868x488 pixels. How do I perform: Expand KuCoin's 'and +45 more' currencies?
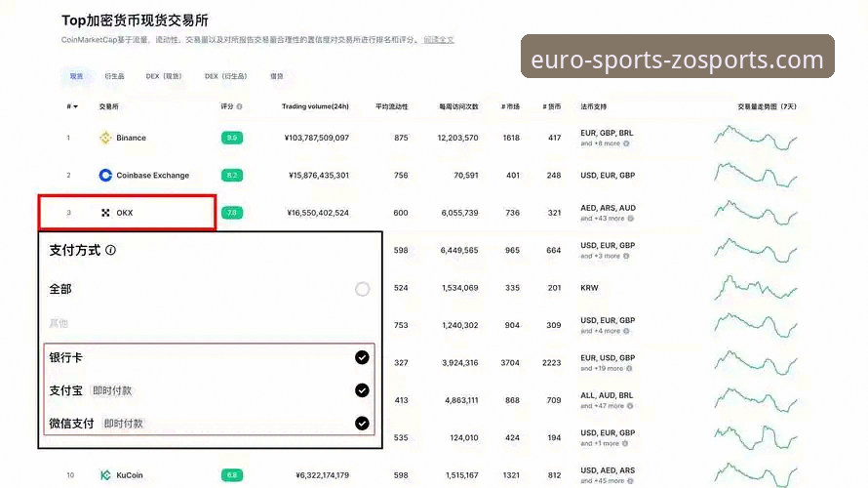click(602, 481)
